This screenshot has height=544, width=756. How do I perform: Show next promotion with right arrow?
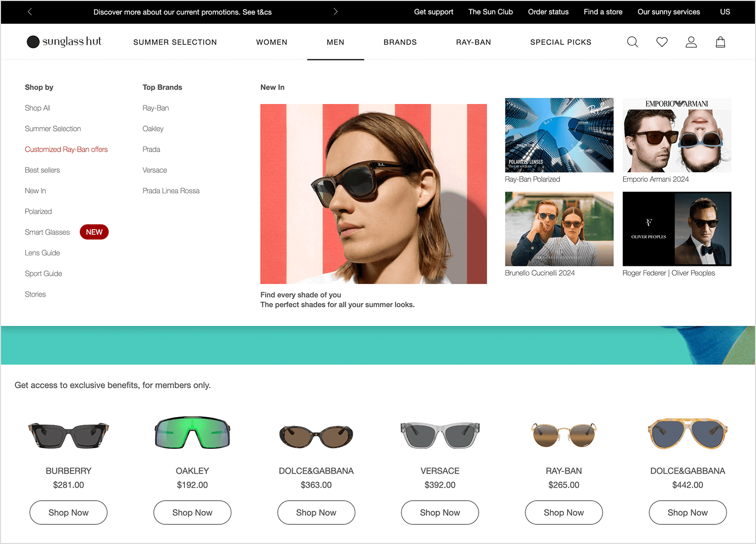(x=335, y=12)
